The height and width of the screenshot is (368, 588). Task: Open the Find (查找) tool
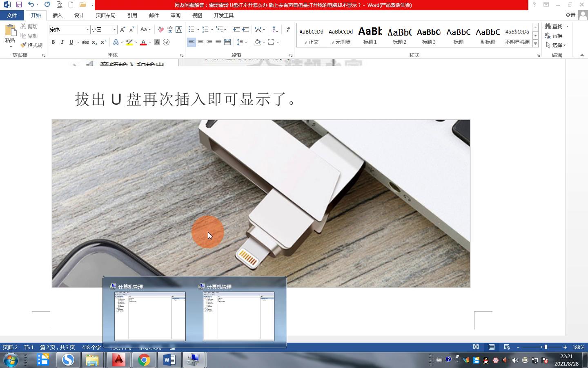pyautogui.click(x=556, y=26)
